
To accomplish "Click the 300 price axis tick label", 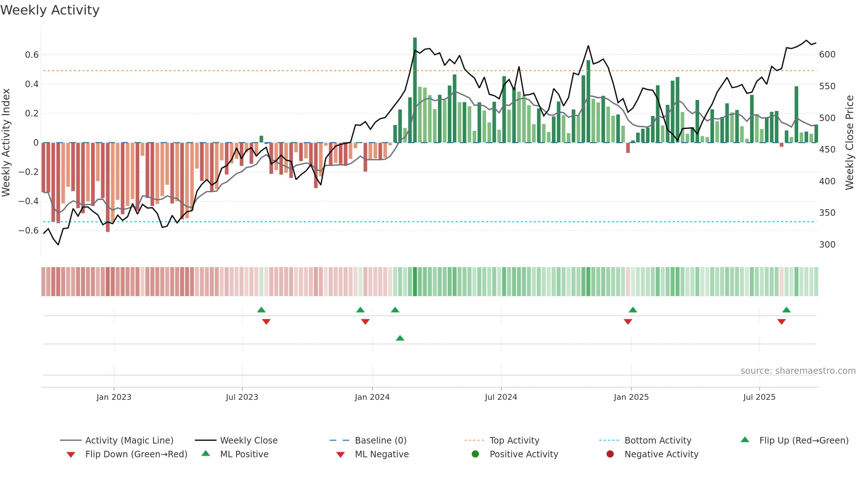I will [827, 245].
